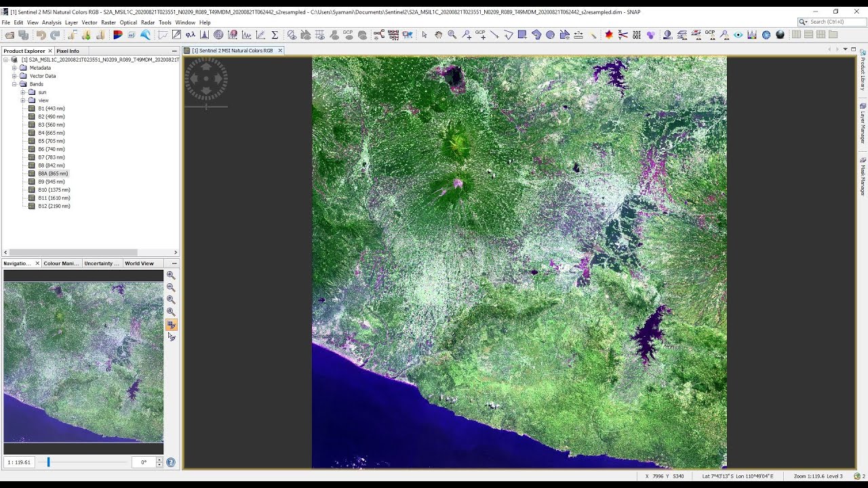Toggle the synchronise views button in the Navigation panel
The height and width of the screenshot is (488, 868).
point(171,325)
